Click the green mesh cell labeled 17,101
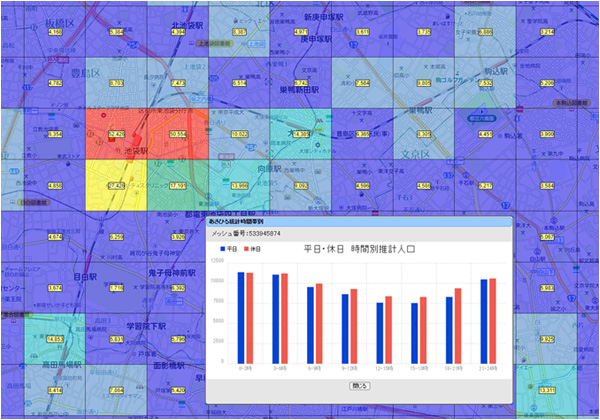Image resolution: width=600 pixels, height=420 pixels. click(x=178, y=186)
